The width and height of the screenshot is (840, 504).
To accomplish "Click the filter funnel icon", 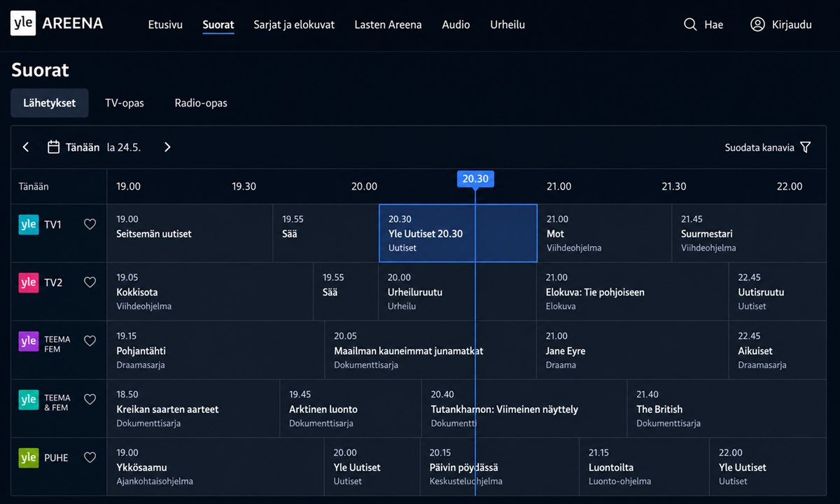I will tap(805, 147).
